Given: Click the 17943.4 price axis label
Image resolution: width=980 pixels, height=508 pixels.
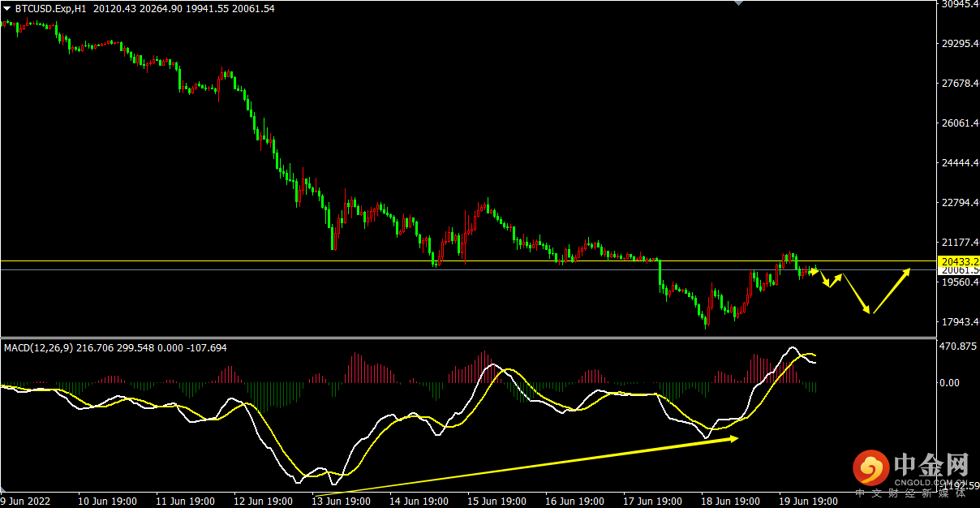Looking at the screenshot, I should tap(961, 322).
